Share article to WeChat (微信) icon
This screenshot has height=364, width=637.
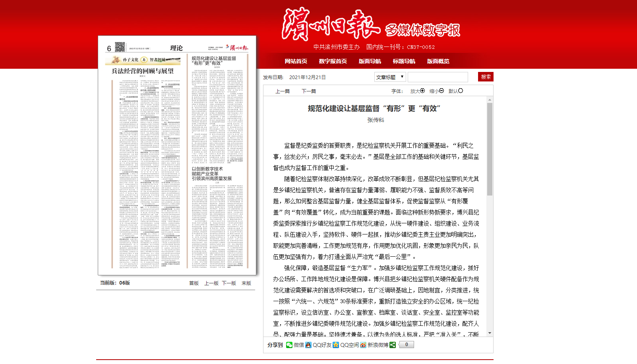point(289,345)
